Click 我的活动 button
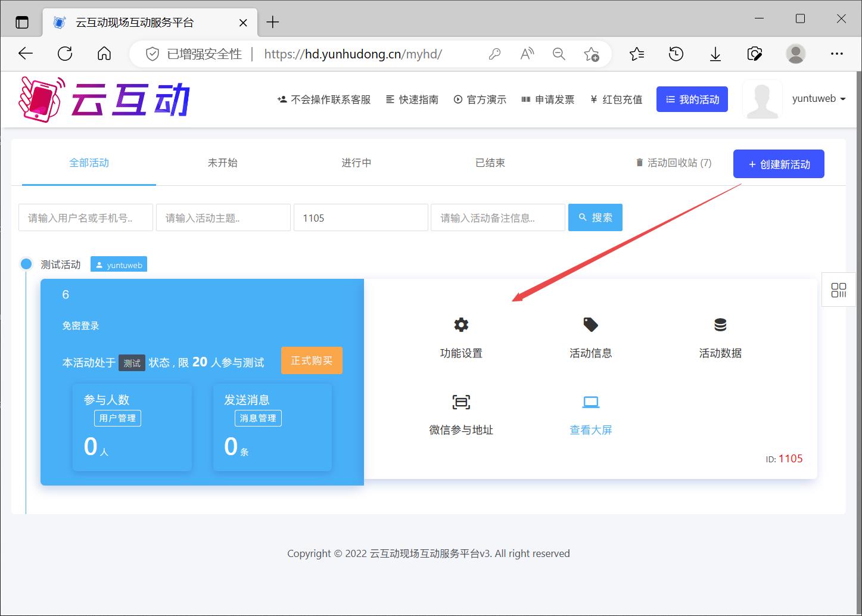Viewport: 862px width, 616px height. 692,99
